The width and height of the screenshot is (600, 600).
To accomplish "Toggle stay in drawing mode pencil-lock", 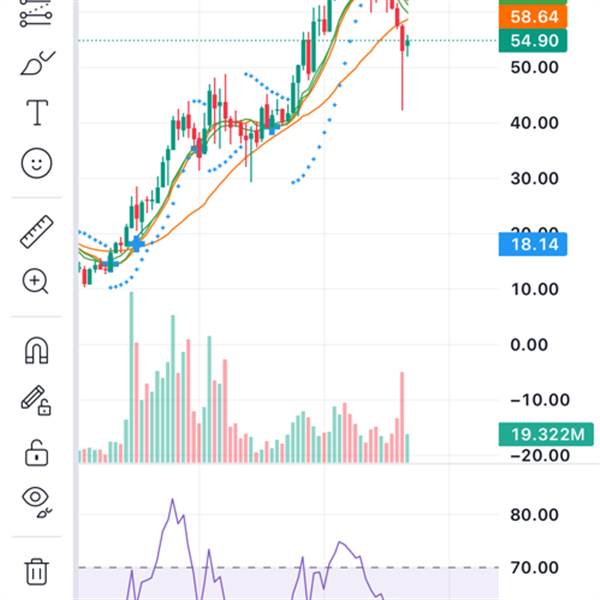I will (36, 400).
